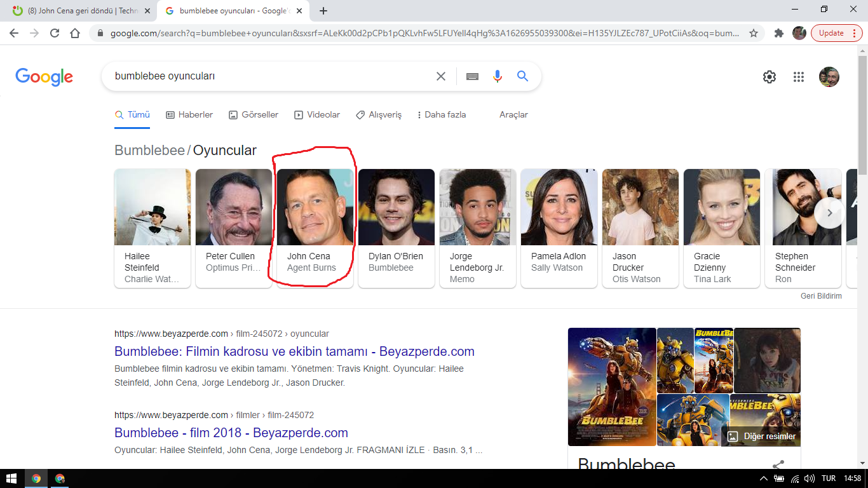
Task: Open the Chrome extensions puzzle icon
Action: [x=779, y=33]
